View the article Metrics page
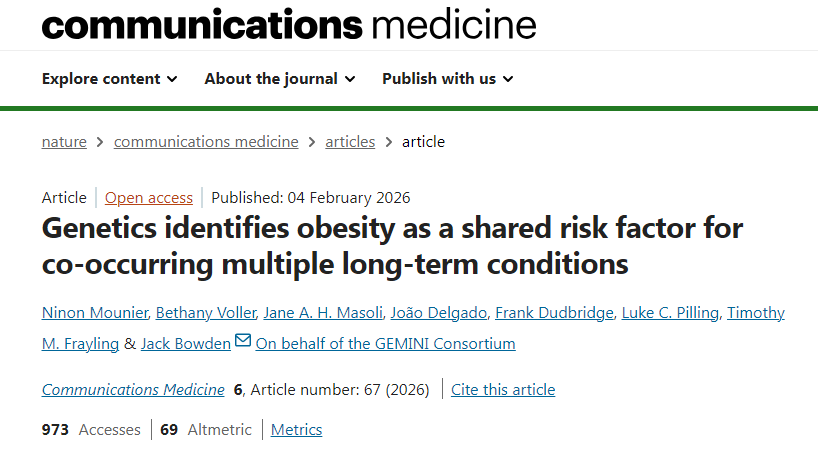Viewport: 818px width, 465px height. pos(297,430)
